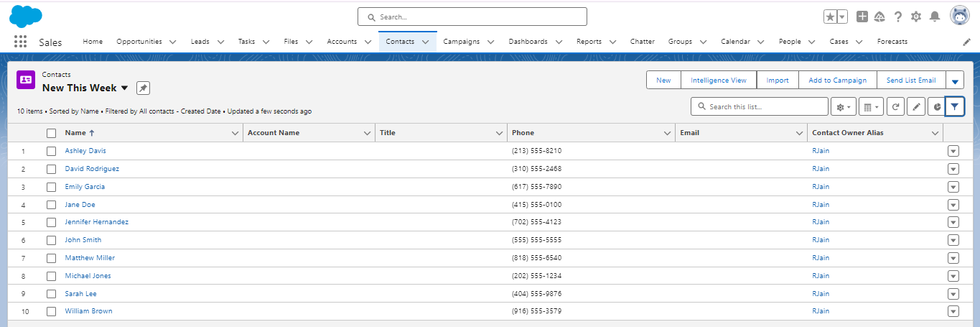The height and width of the screenshot is (327, 980).
Task: Open the Michael Jones contact link
Action: click(88, 276)
